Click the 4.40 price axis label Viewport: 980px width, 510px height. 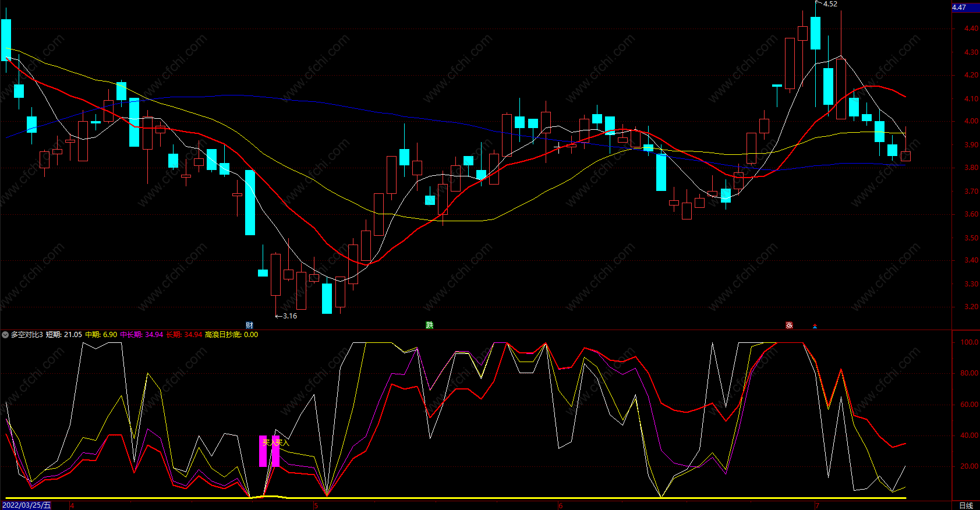coord(971,29)
